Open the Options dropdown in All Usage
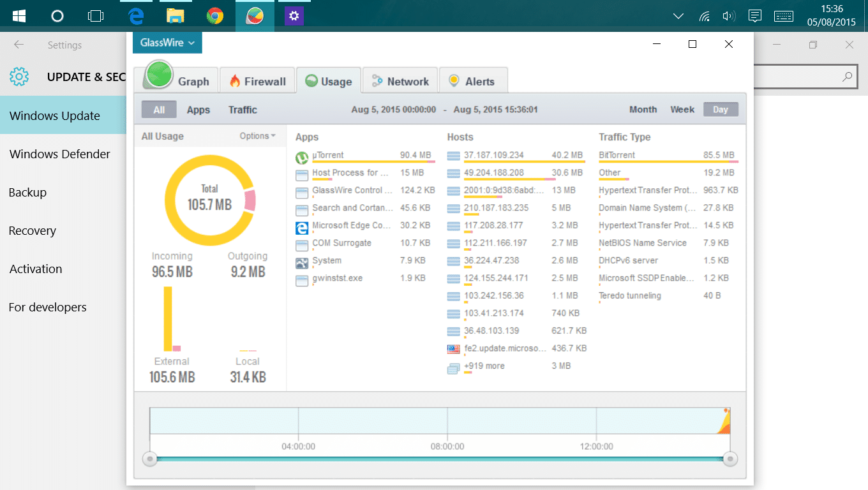Viewport: 868px width, 490px height. (257, 136)
